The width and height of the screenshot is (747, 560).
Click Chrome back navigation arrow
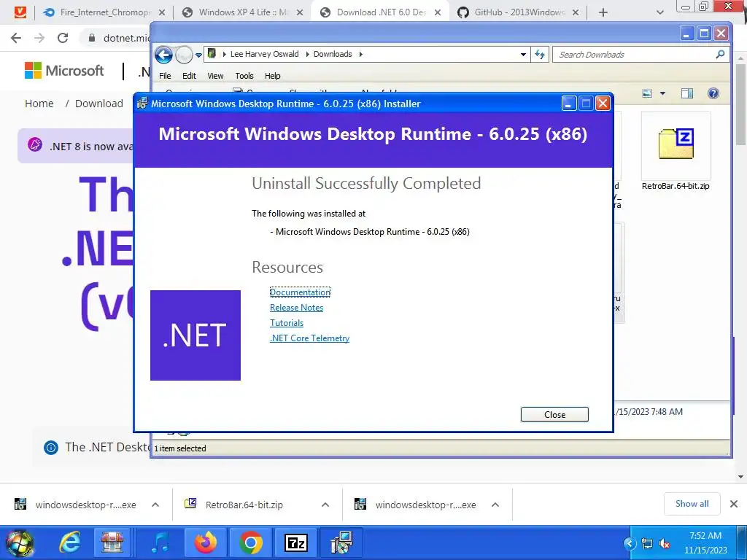(x=16, y=38)
